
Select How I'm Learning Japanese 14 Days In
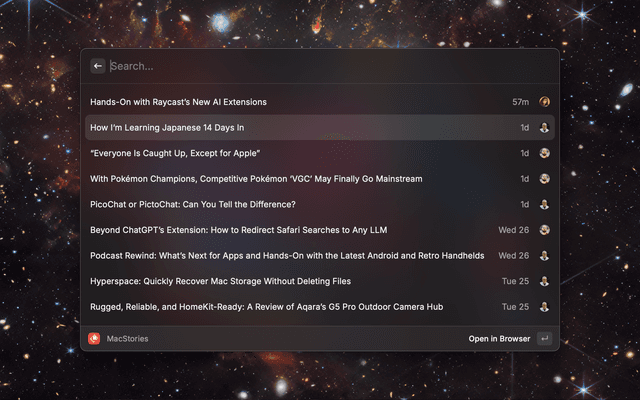[167, 128]
